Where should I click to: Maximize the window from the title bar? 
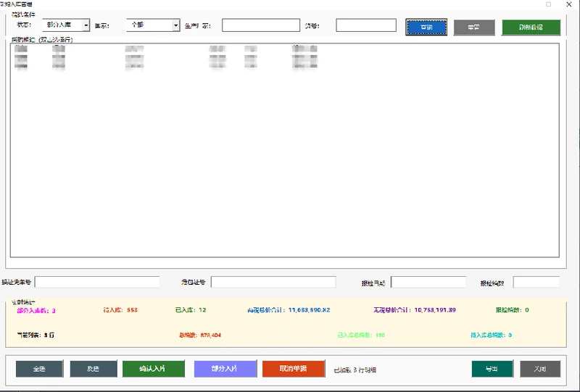click(549, 4)
